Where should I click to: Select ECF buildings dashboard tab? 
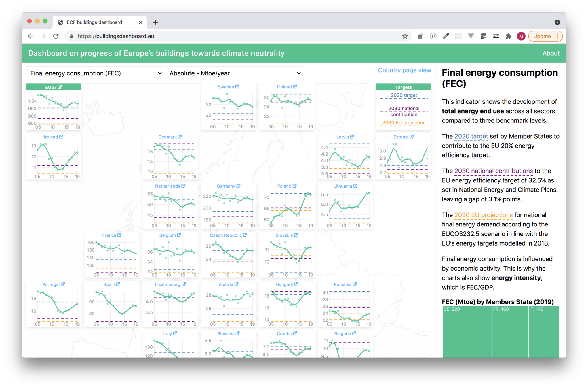click(94, 22)
